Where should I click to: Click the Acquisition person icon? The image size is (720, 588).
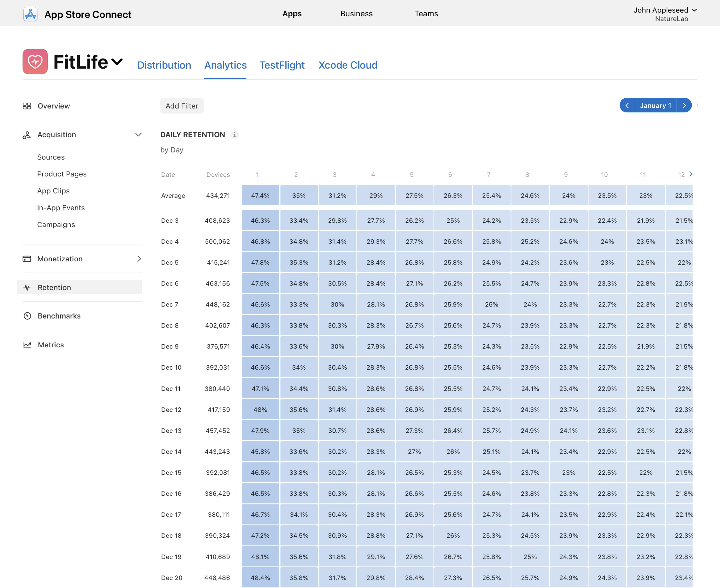(27, 135)
